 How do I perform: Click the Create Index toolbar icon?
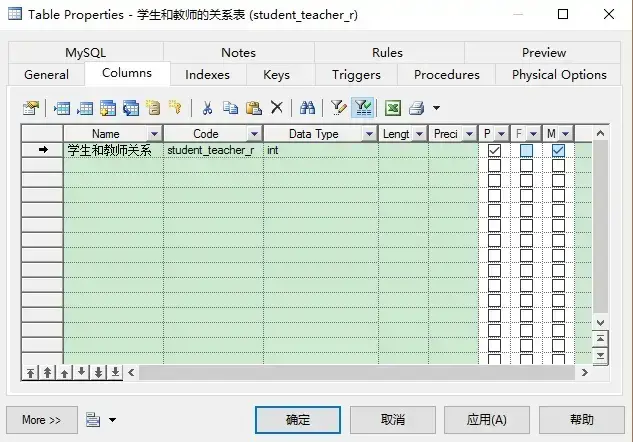tap(153, 108)
